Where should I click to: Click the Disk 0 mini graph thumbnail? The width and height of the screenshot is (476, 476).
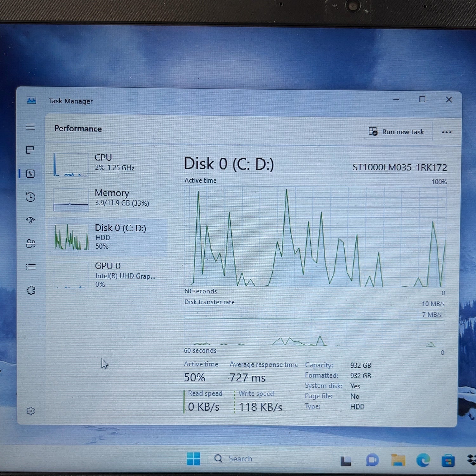tap(71, 237)
